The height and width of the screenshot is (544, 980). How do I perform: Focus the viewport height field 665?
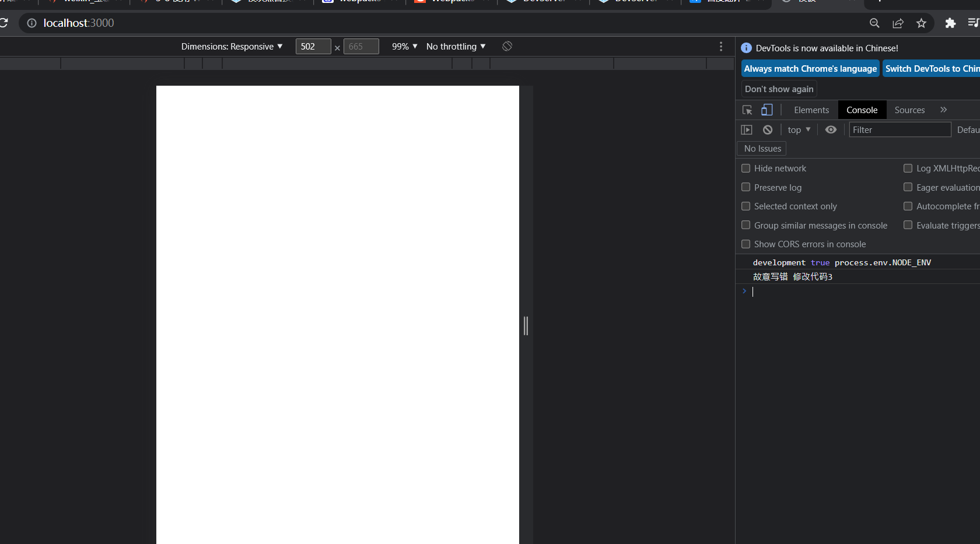pos(361,46)
